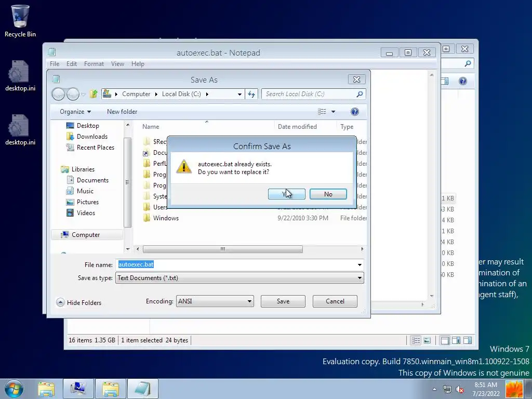Click the File name input field
The width and height of the screenshot is (532, 399).
(236, 264)
